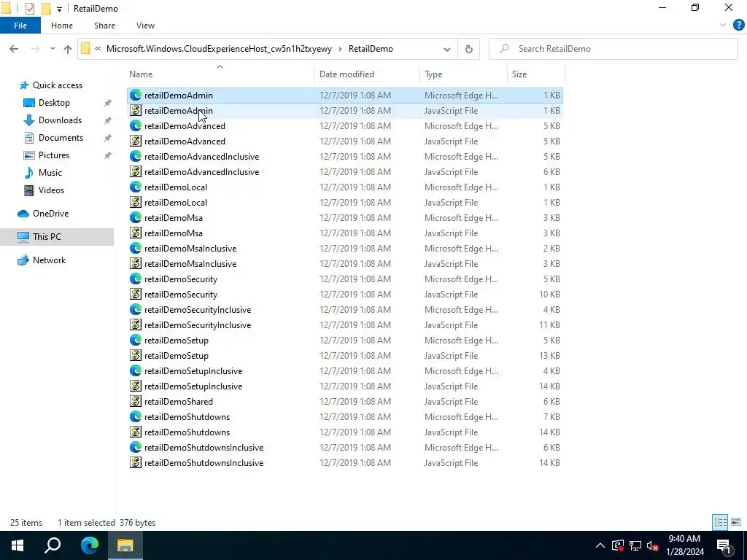
Task: Select the retailDemoMsa Edge HTML file icon
Action: pyautogui.click(x=136, y=217)
